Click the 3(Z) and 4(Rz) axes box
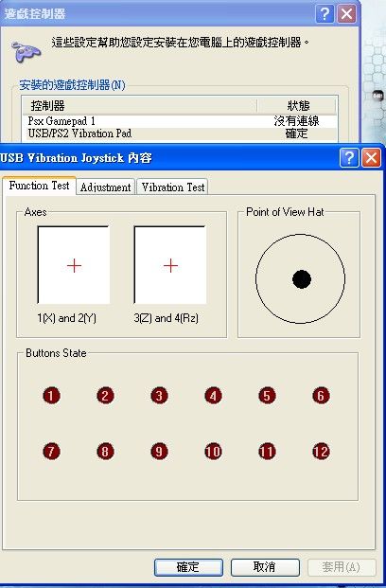Viewport: 386px width, 588px height. [x=170, y=265]
